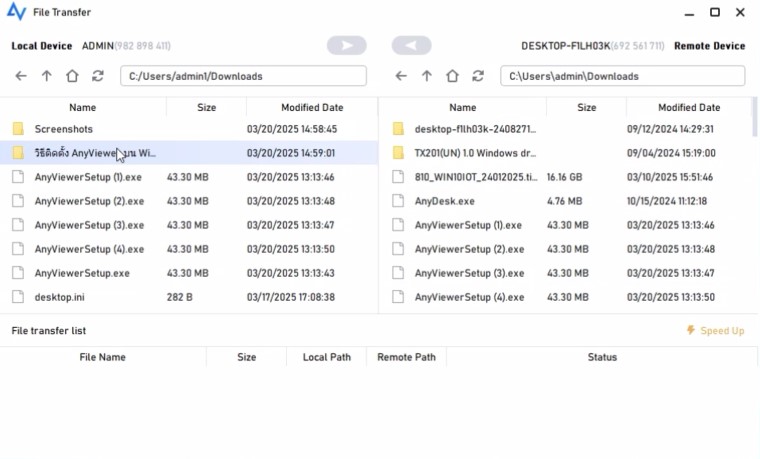760x459 pixels.
Task: Click the Speed Up link
Action: (722, 331)
